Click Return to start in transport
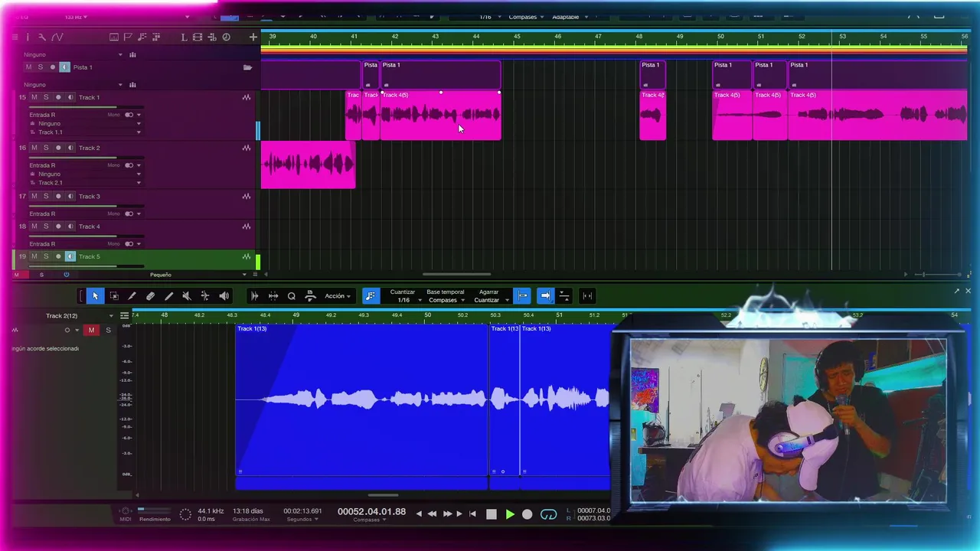Screen dimensions: 980x551 [472, 514]
